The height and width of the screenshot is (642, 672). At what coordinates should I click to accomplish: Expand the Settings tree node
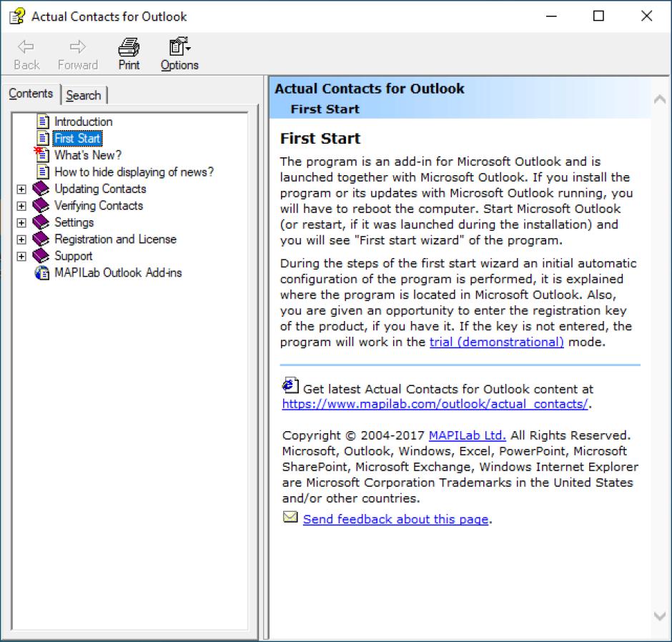point(21,222)
